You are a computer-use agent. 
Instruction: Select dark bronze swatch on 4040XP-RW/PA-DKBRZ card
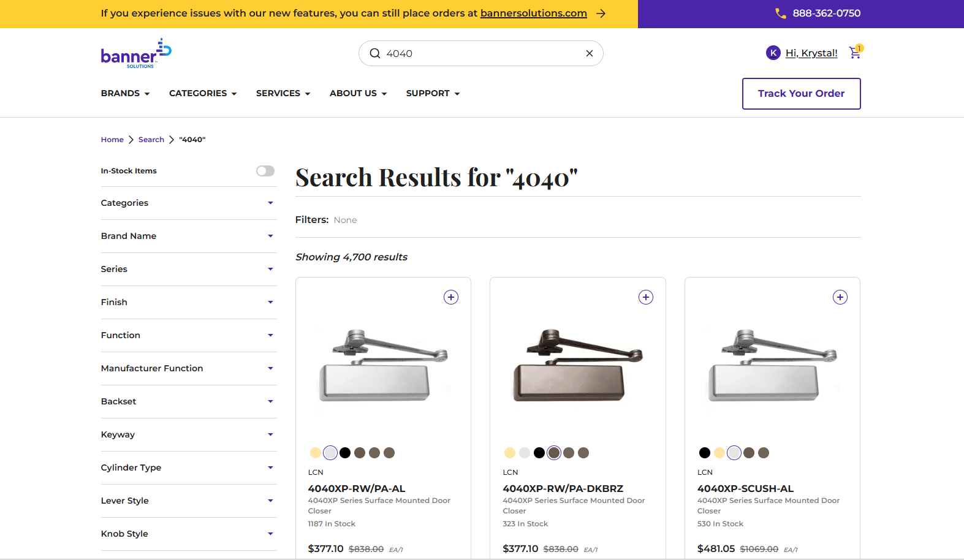click(x=554, y=453)
